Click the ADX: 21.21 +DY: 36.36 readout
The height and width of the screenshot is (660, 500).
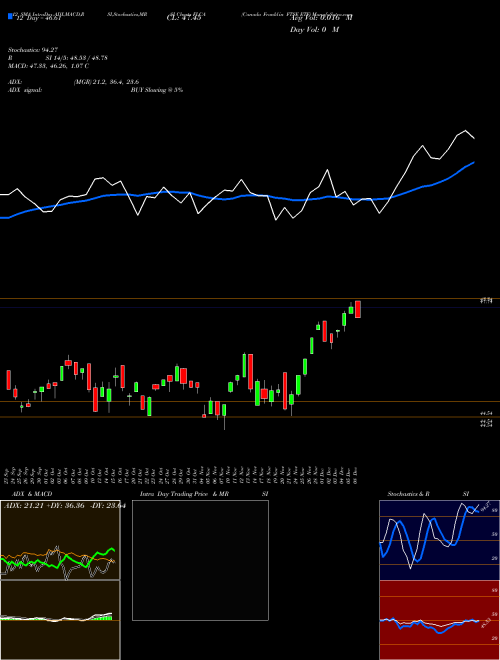pos(63,506)
